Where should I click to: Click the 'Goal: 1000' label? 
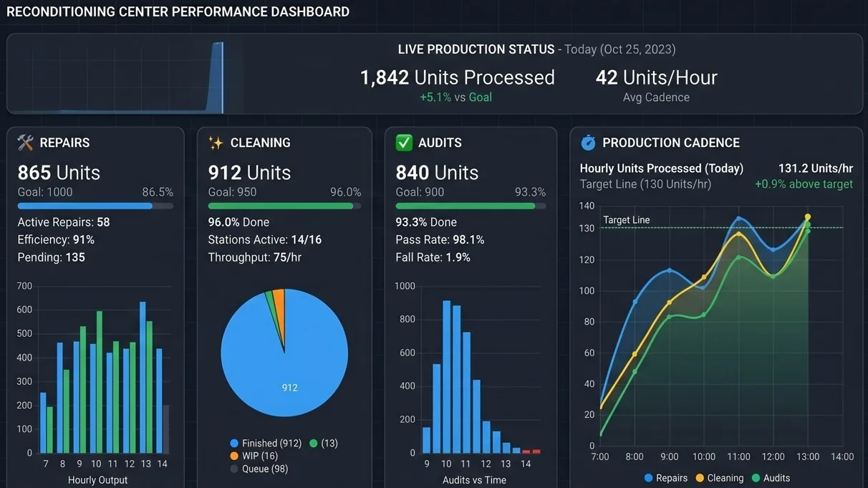click(x=45, y=192)
